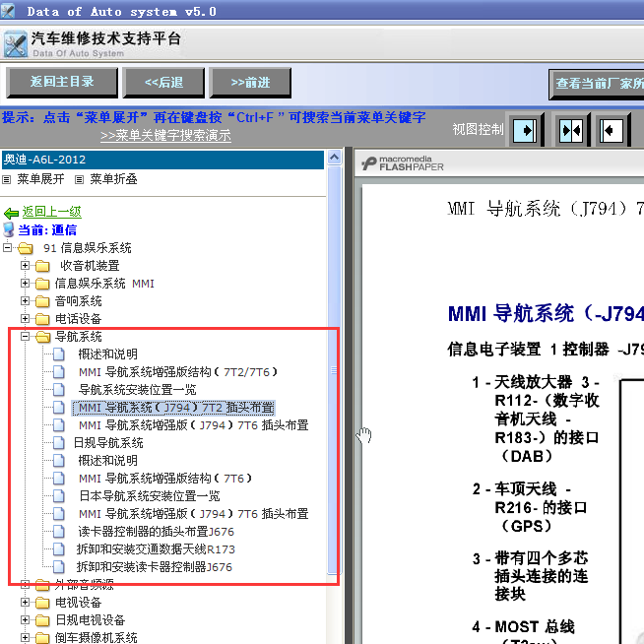Click the 当前:通信 computer icon

click(9, 230)
